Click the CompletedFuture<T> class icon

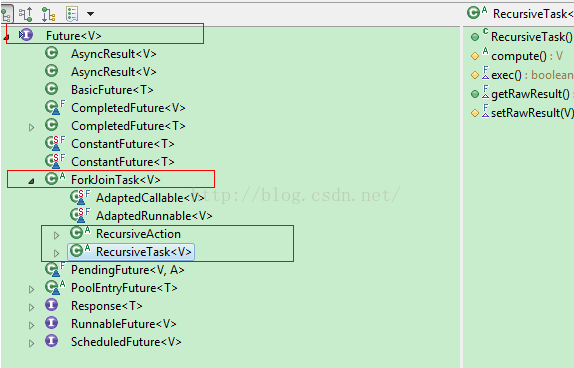52,125
